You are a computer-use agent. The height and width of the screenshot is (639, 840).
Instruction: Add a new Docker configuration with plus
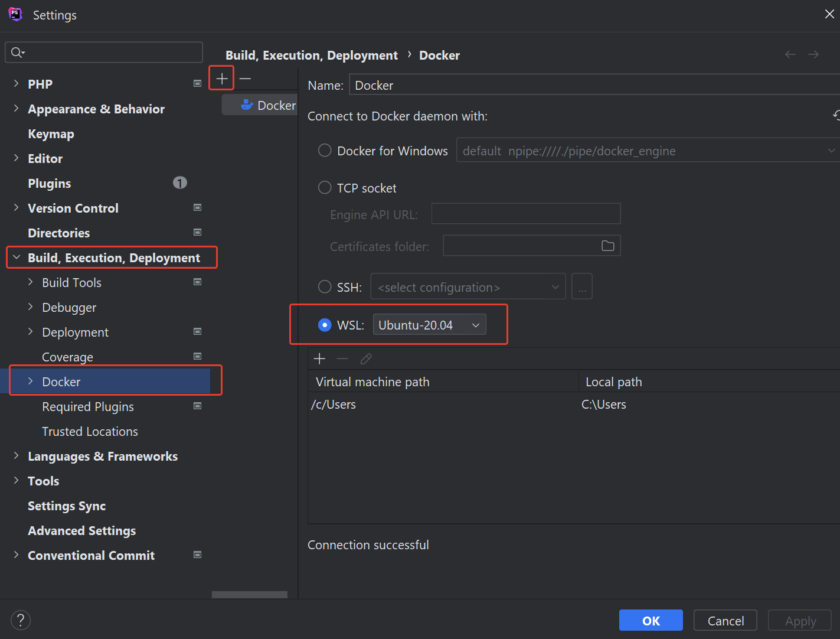pos(222,79)
